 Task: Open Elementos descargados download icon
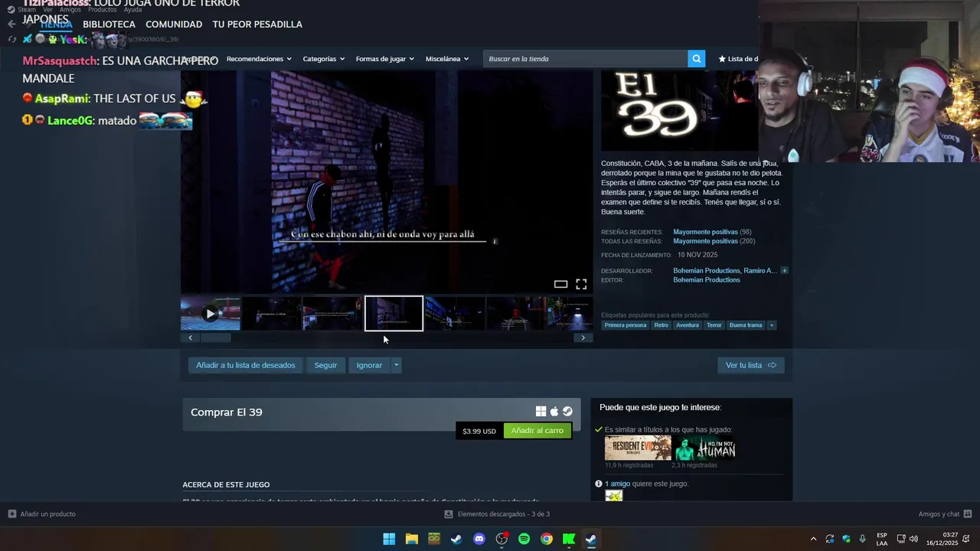click(449, 514)
